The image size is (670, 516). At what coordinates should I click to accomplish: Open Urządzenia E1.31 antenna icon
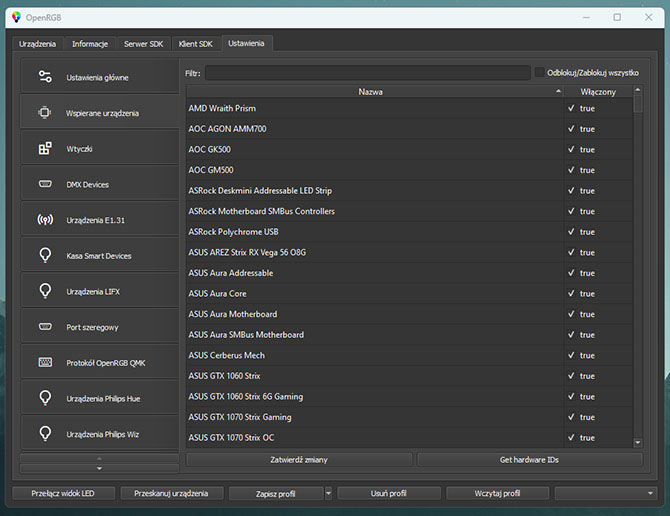45,220
